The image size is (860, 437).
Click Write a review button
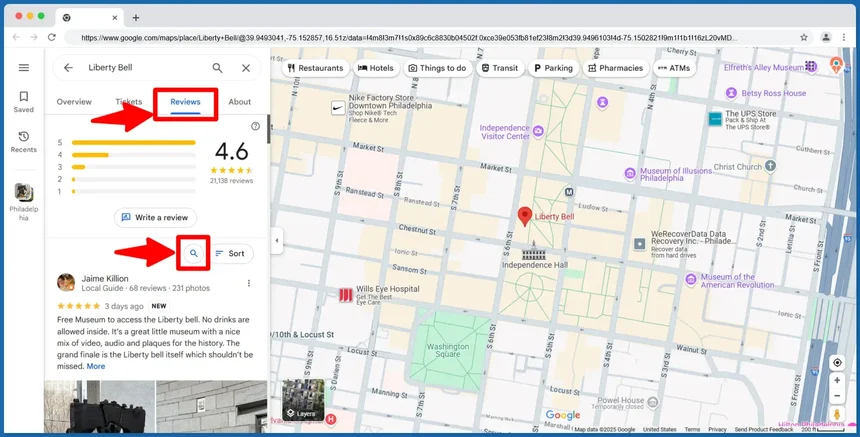[x=155, y=218]
